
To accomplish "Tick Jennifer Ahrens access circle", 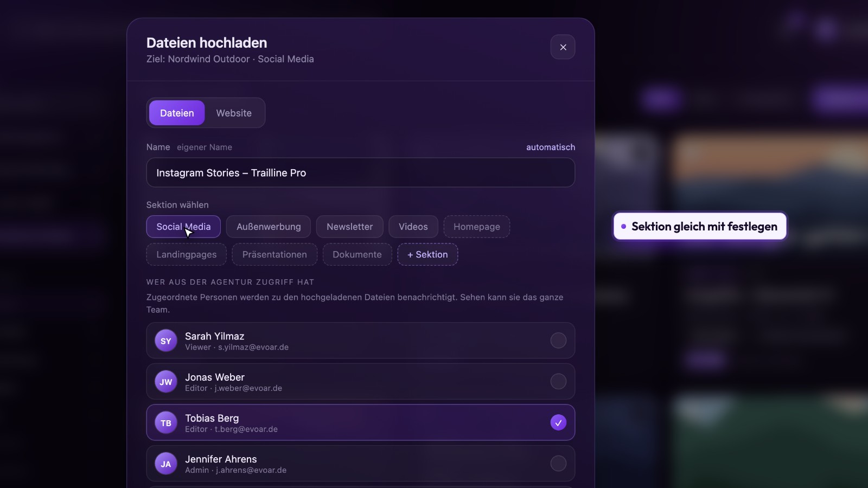I will pos(558,463).
